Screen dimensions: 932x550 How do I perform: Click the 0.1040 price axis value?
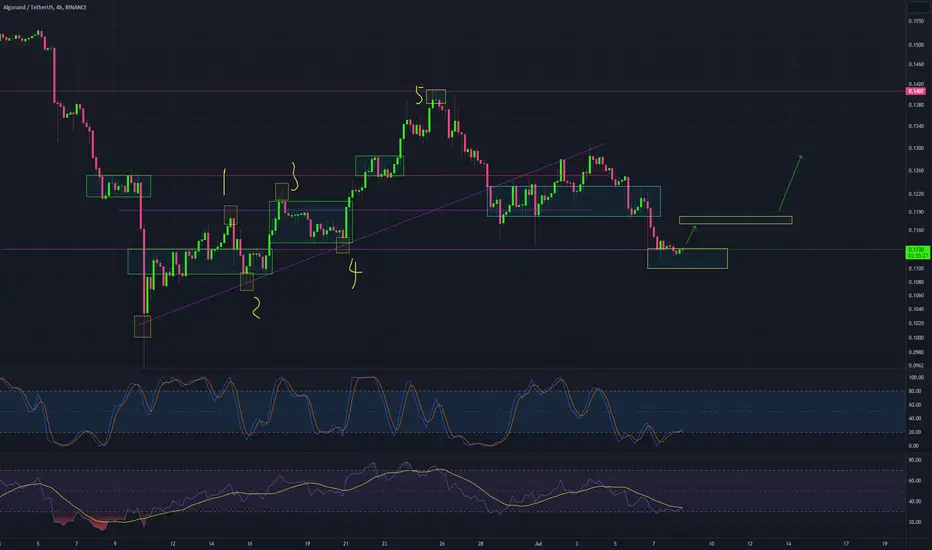[916, 309]
